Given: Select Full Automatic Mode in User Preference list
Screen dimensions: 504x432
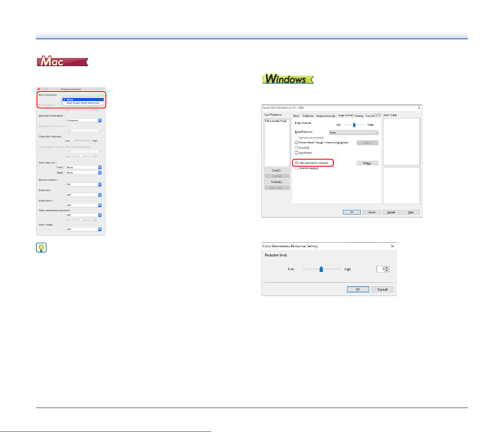Looking at the screenshot, I should pos(276,121).
